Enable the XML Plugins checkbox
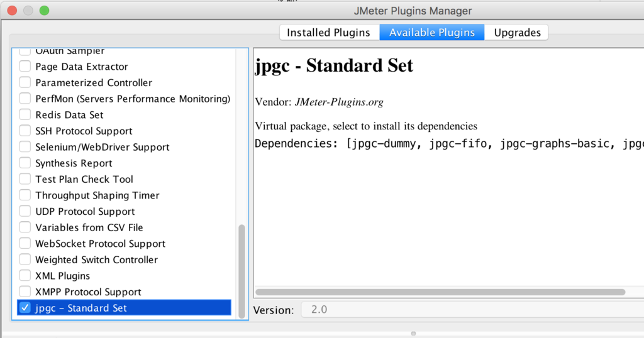Image resolution: width=644 pixels, height=338 pixels. click(x=25, y=275)
